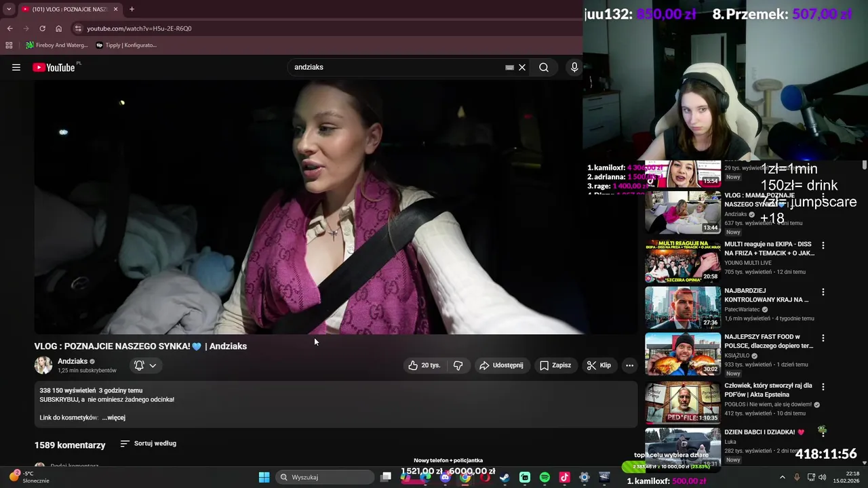Go to the browser home page
868x488 pixels.
point(58,28)
